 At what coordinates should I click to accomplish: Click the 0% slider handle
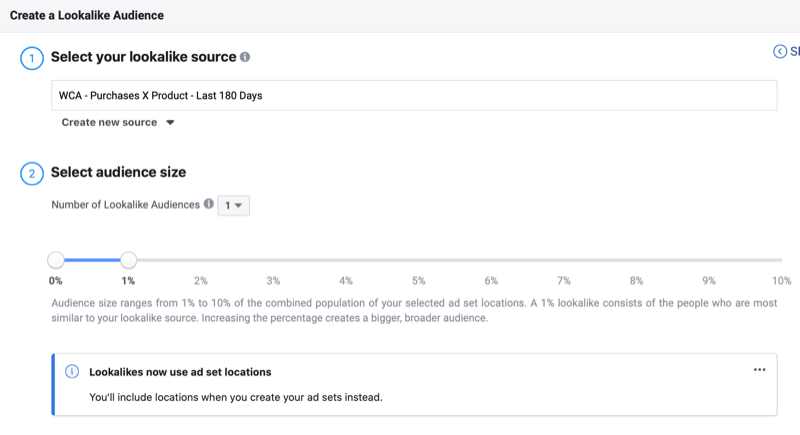(56, 260)
